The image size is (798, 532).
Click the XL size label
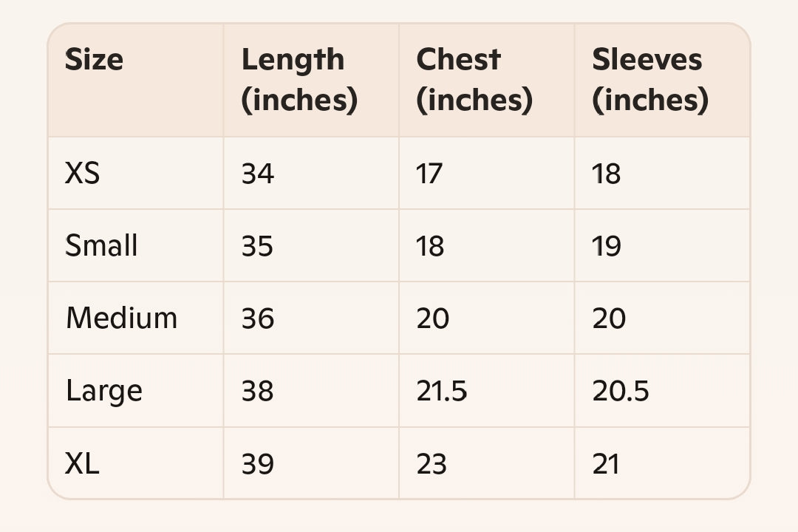pos(82,464)
